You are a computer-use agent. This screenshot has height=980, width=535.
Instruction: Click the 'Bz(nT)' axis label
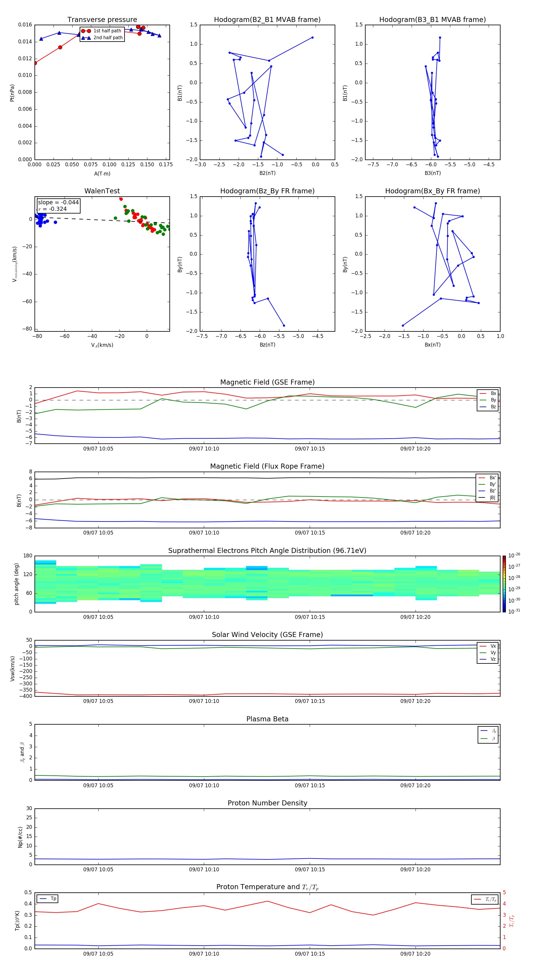pyautogui.click(x=267, y=345)
